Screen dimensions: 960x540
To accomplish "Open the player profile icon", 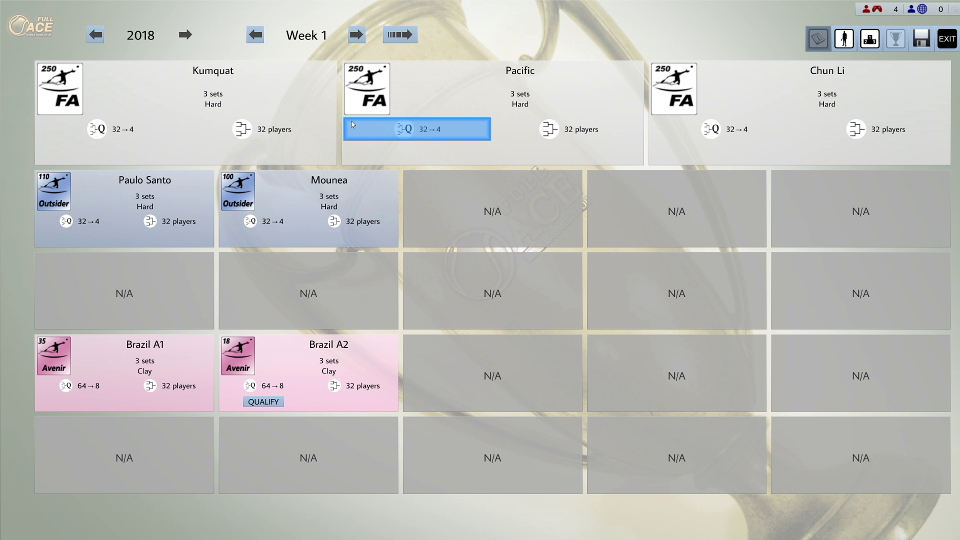I will 844,38.
